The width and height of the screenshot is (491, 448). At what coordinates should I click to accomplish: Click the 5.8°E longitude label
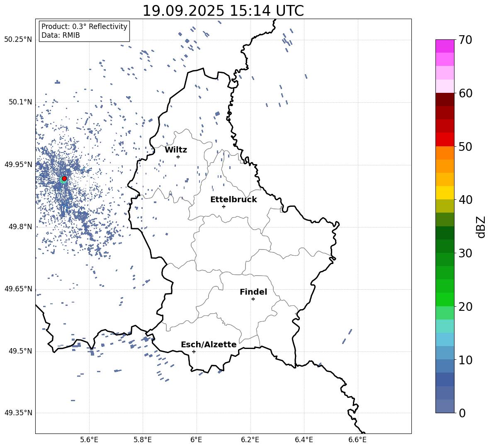(143, 440)
